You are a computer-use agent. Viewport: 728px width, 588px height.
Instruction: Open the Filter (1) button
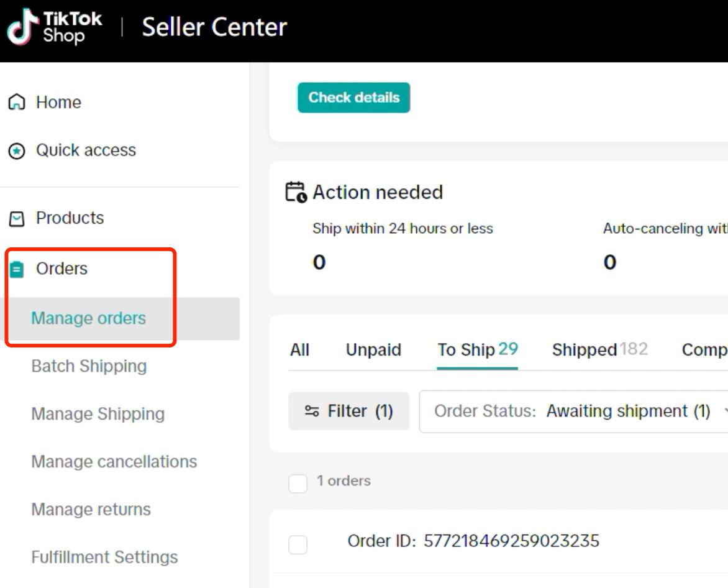(348, 411)
